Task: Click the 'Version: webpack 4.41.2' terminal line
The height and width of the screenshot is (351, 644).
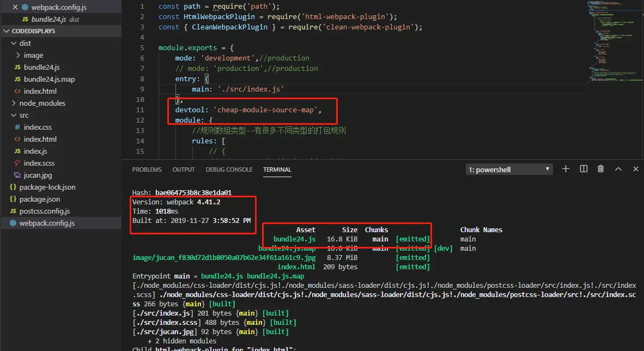Action: point(176,202)
